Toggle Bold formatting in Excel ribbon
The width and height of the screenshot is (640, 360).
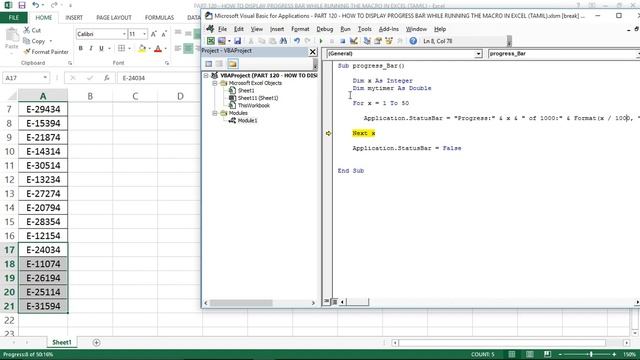click(x=80, y=49)
